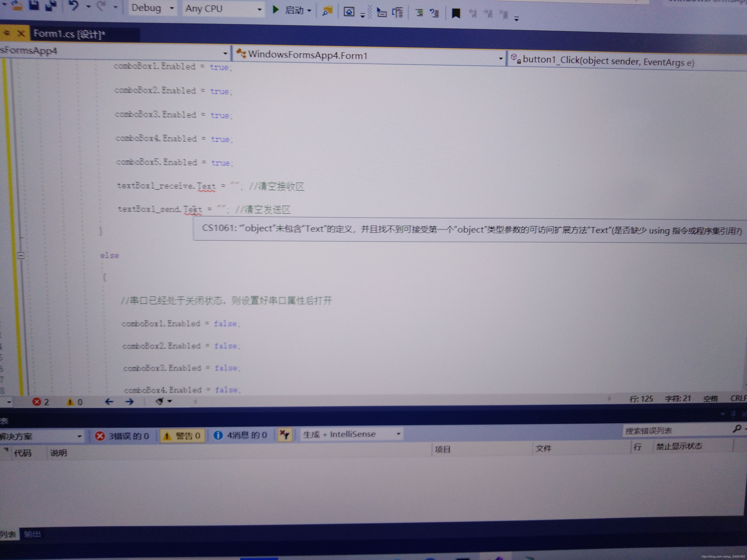Viewport: 747px width, 560px height.
Task: Switch to the Form1.cs [设计] tab
Action: pyautogui.click(x=69, y=34)
